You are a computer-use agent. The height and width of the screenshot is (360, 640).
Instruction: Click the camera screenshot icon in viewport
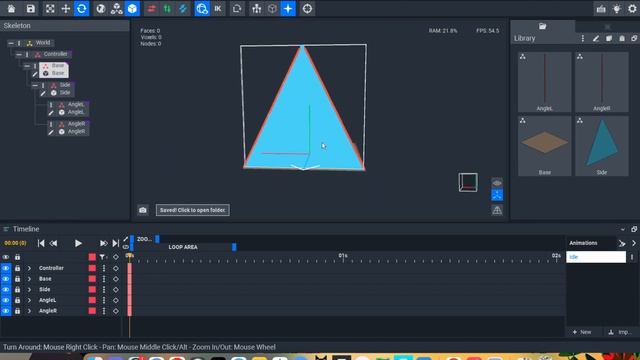point(142,210)
